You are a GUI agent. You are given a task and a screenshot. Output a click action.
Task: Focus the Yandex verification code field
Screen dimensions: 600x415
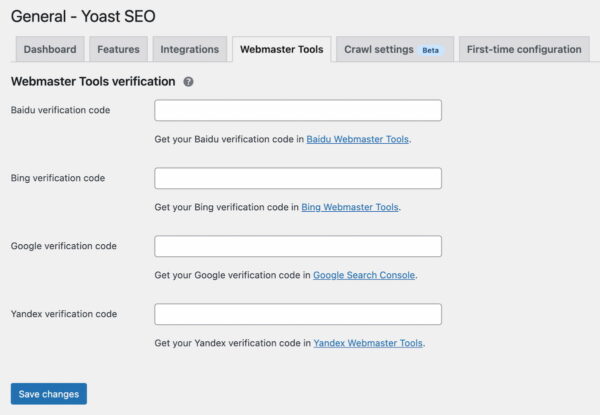pyautogui.click(x=298, y=314)
